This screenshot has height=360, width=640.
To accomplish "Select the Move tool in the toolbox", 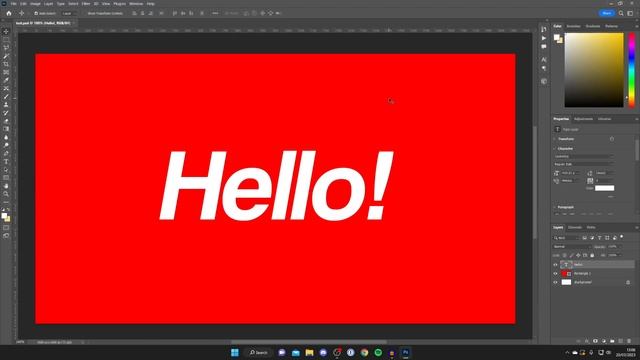I will (x=6, y=31).
